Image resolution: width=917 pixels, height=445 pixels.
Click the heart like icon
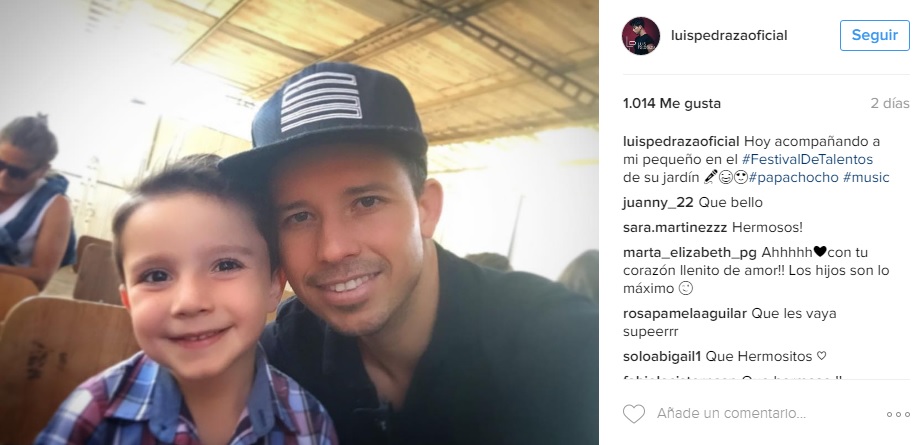coord(633,414)
